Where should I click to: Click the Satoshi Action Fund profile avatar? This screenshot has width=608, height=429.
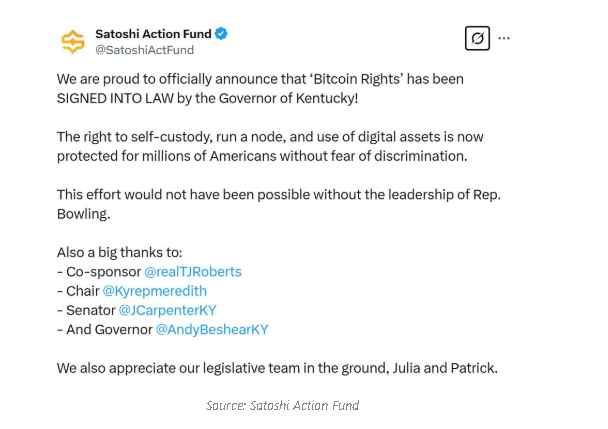[x=73, y=42]
